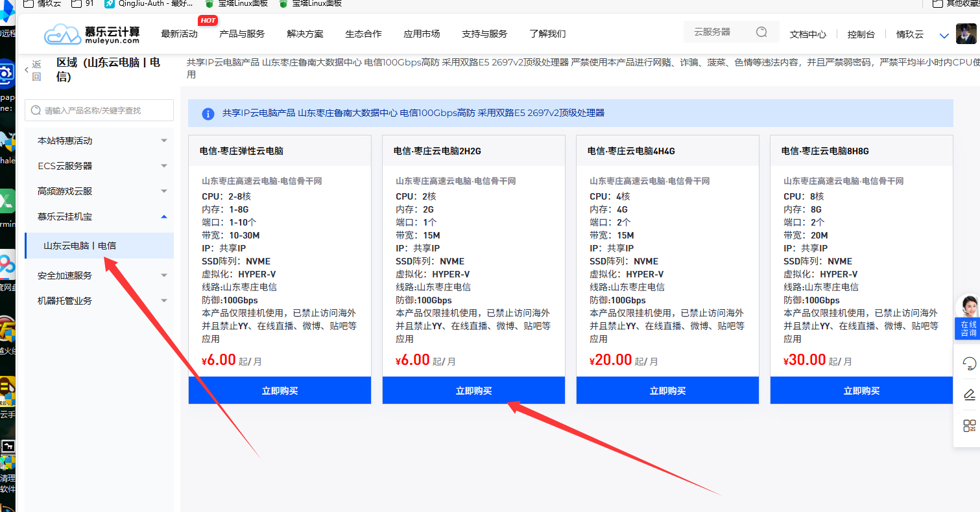Click the refresh icon in right sidebar

tap(969, 364)
